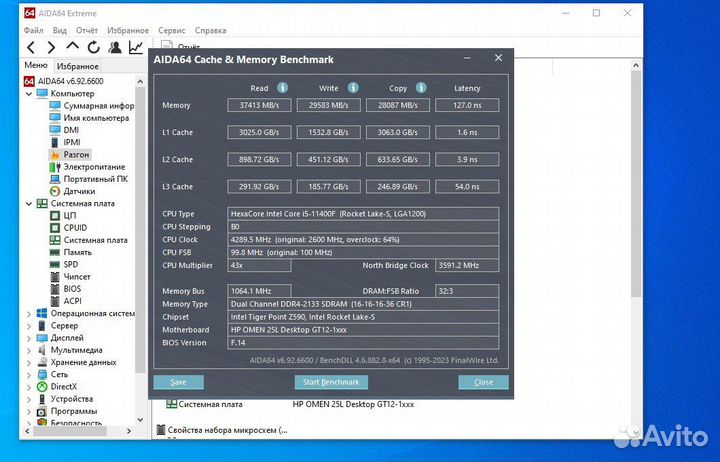Image resolution: width=720 pixels, height=462 pixels.
Task: Click the Copy info icon
Action: [421, 88]
